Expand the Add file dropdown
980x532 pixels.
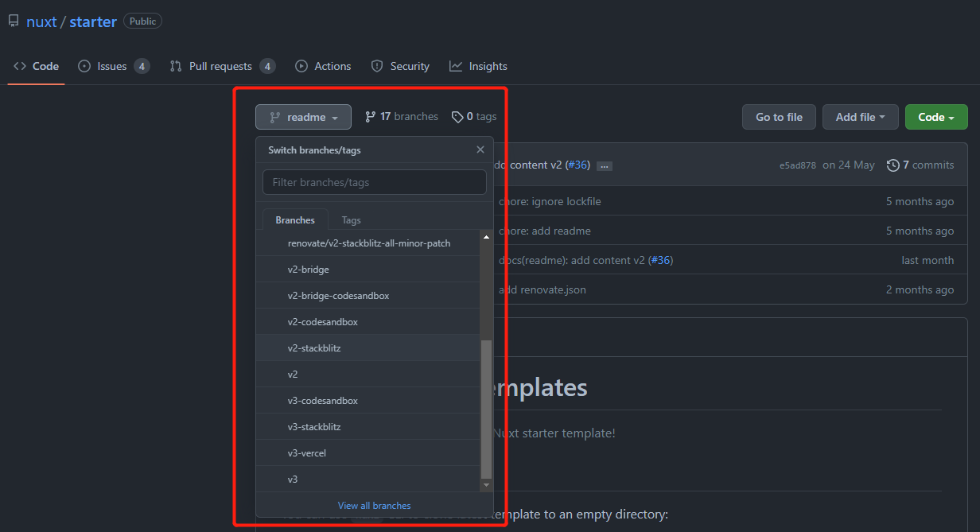pos(861,117)
